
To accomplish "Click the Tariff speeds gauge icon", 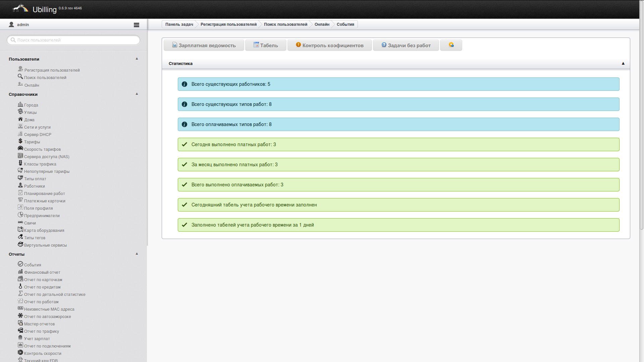I will point(20,148).
